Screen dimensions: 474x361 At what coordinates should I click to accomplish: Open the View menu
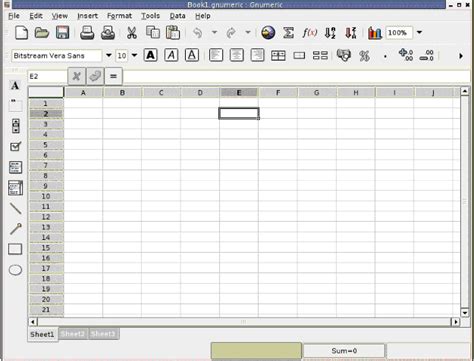point(60,16)
